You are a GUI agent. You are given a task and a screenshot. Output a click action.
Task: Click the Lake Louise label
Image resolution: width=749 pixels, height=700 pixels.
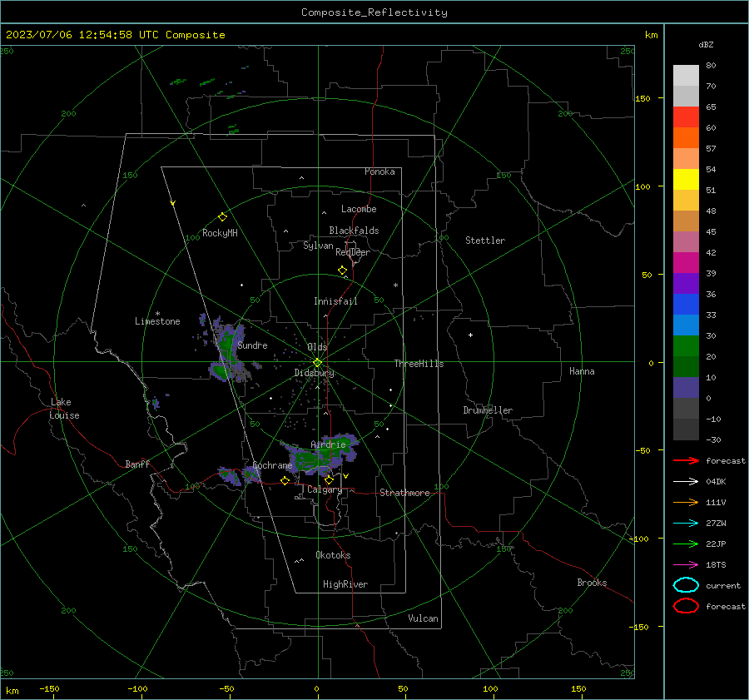tap(64, 409)
